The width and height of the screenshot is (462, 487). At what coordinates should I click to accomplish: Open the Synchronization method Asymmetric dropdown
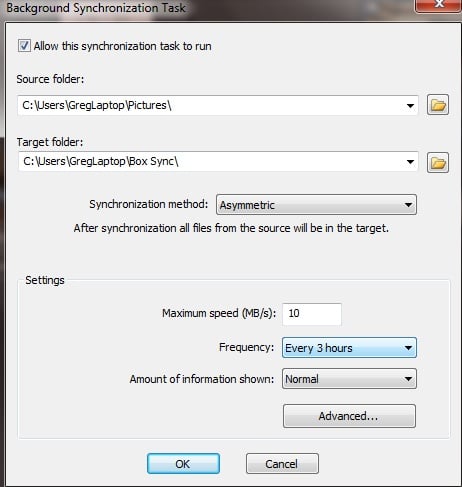coord(316,205)
